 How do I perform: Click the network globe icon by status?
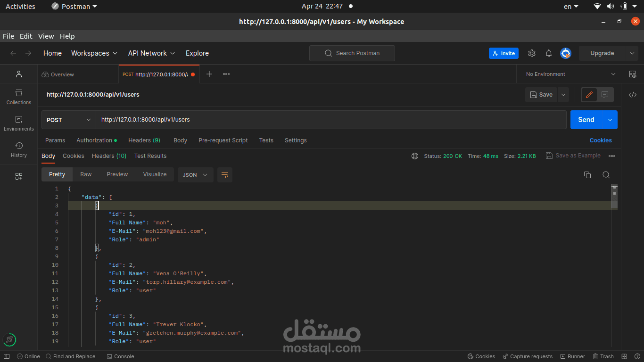(415, 156)
